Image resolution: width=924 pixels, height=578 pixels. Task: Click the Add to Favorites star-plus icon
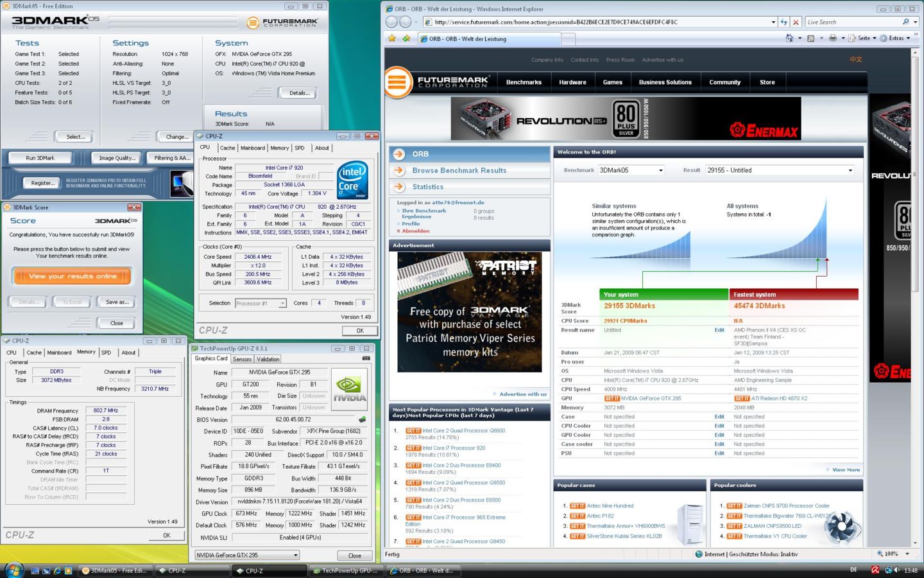pos(406,39)
